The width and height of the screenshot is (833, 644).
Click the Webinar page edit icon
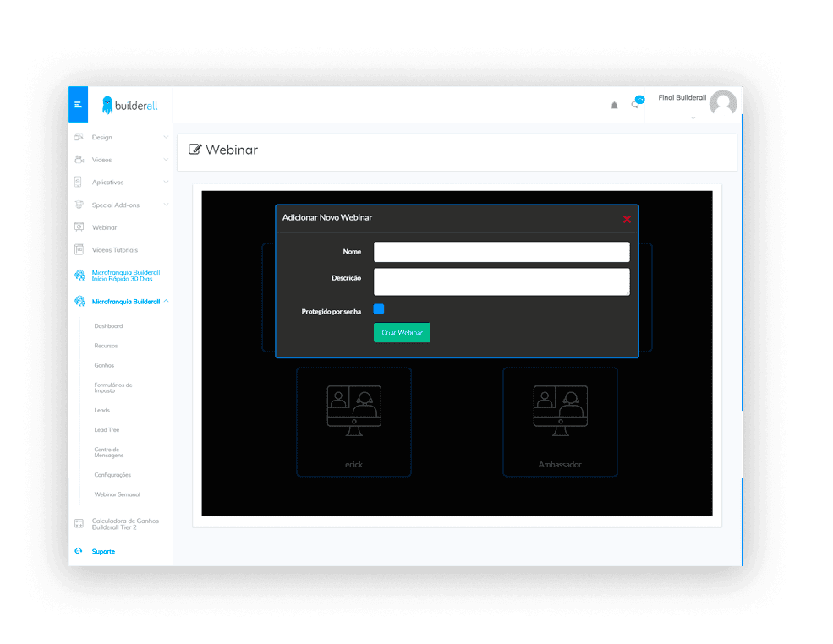tap(195, 150)
